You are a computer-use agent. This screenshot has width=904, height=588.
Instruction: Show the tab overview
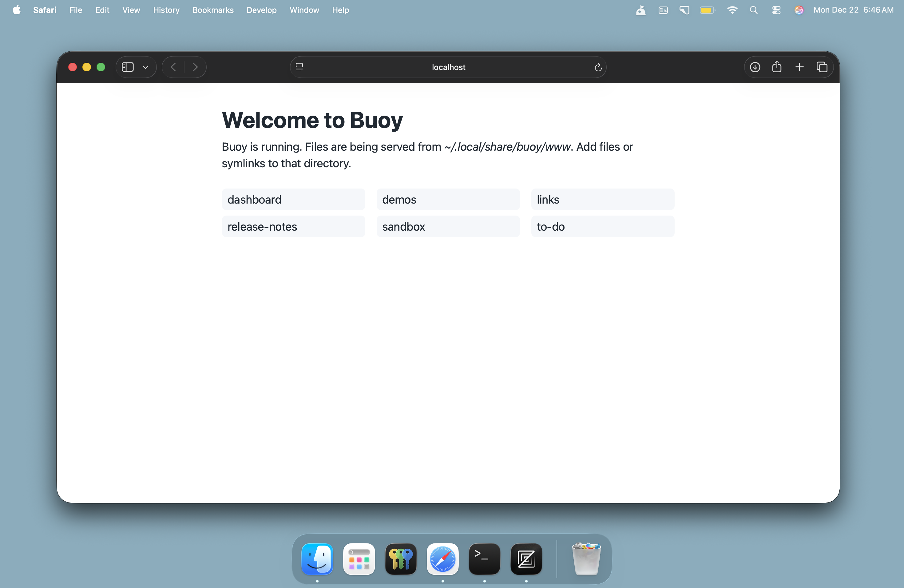pos(822,67)
